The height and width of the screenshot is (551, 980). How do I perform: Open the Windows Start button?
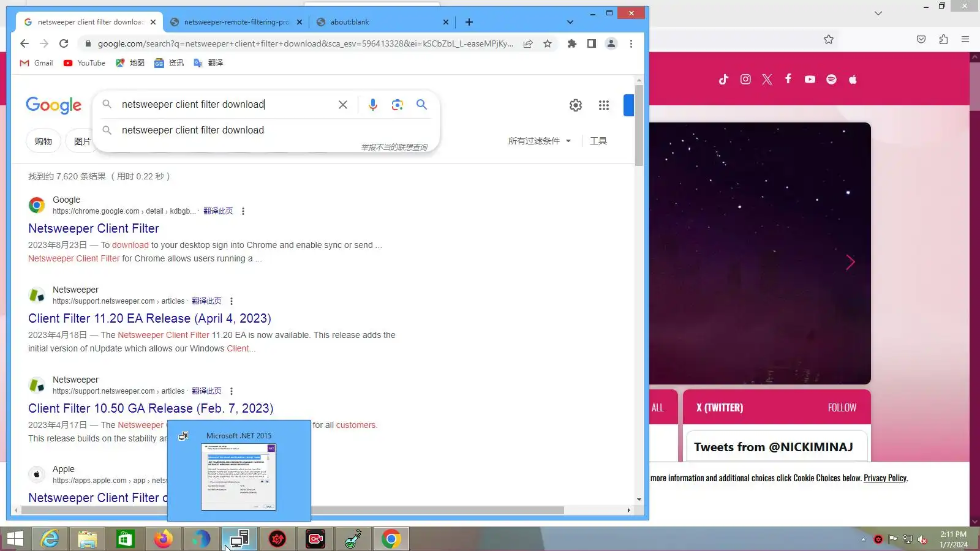[x=15, y=539]
